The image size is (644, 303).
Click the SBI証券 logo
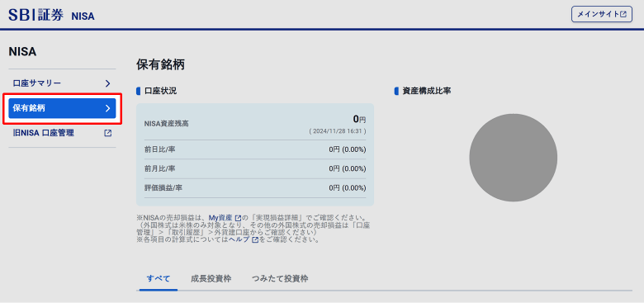(36, 15)
